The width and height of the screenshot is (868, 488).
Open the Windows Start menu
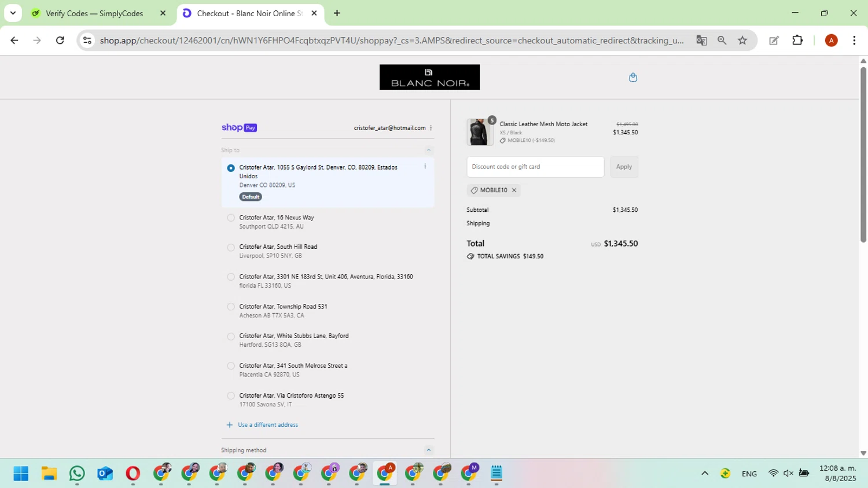pos(21,474)
